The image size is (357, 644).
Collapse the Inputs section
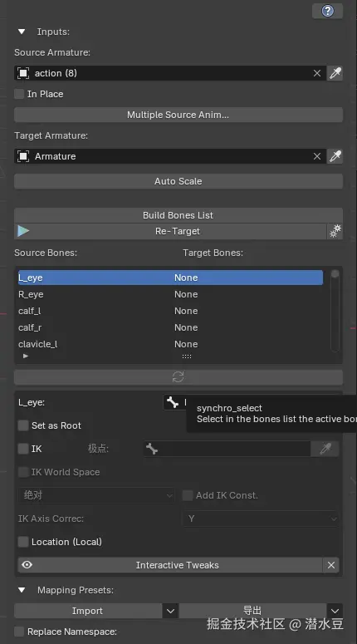[22, 32]
